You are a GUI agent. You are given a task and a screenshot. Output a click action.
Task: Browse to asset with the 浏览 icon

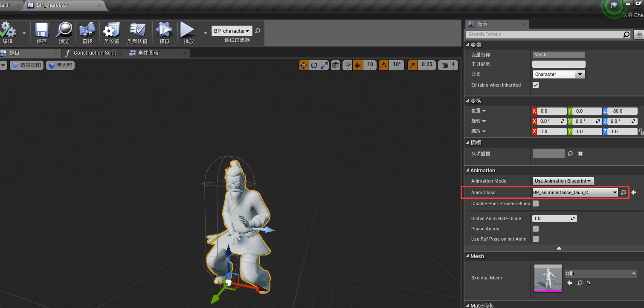64,31
